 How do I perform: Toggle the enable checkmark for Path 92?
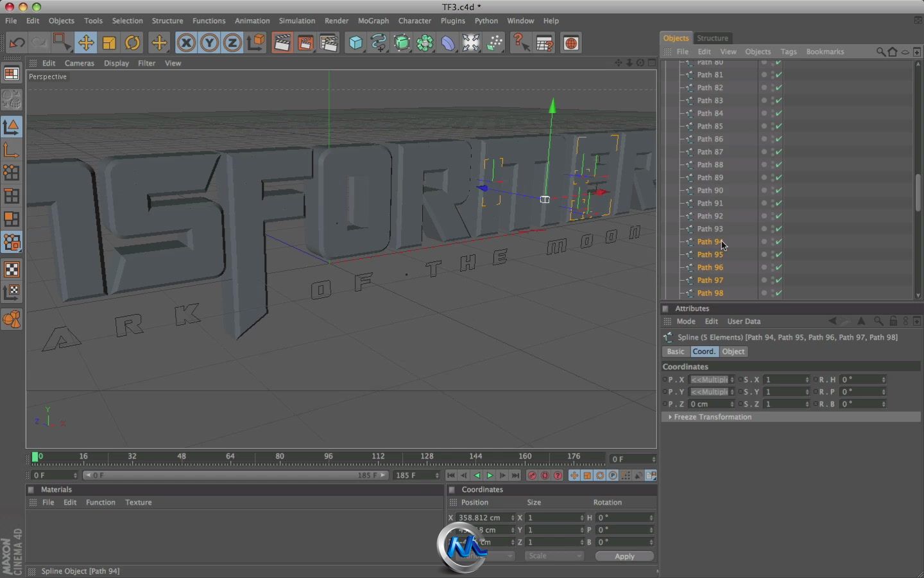pyautogui.click(x=779, y=216)
